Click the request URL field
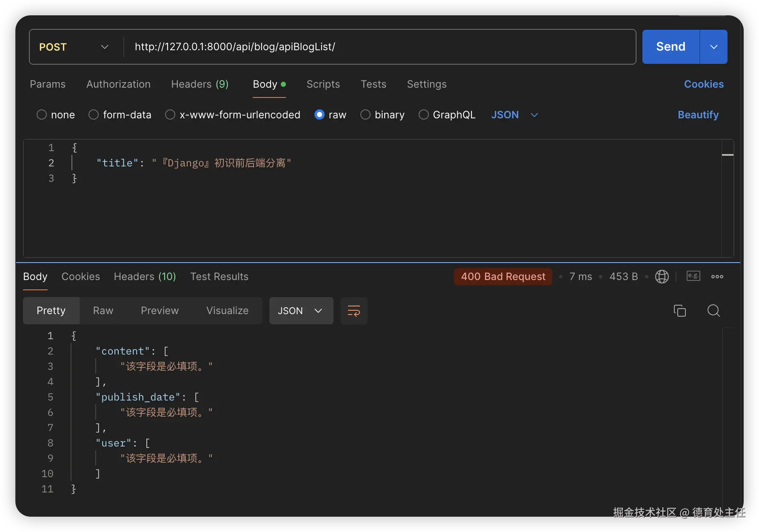The image size is (759, 532). coord(379,47)
